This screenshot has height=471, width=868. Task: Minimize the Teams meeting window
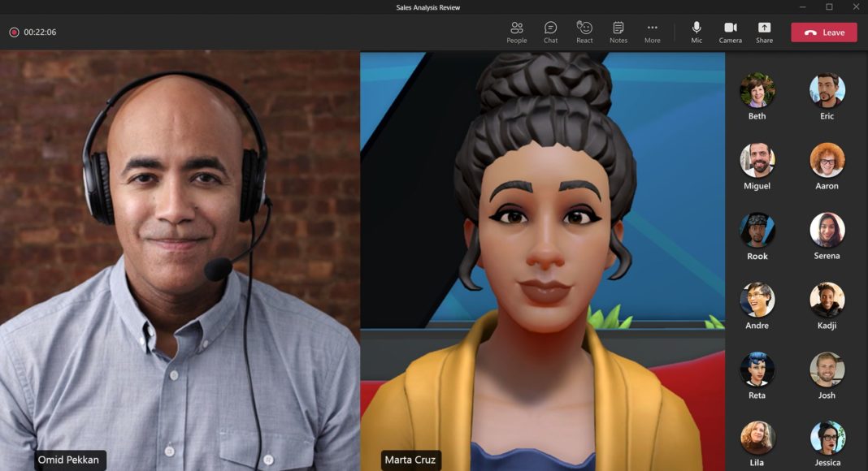802,6
